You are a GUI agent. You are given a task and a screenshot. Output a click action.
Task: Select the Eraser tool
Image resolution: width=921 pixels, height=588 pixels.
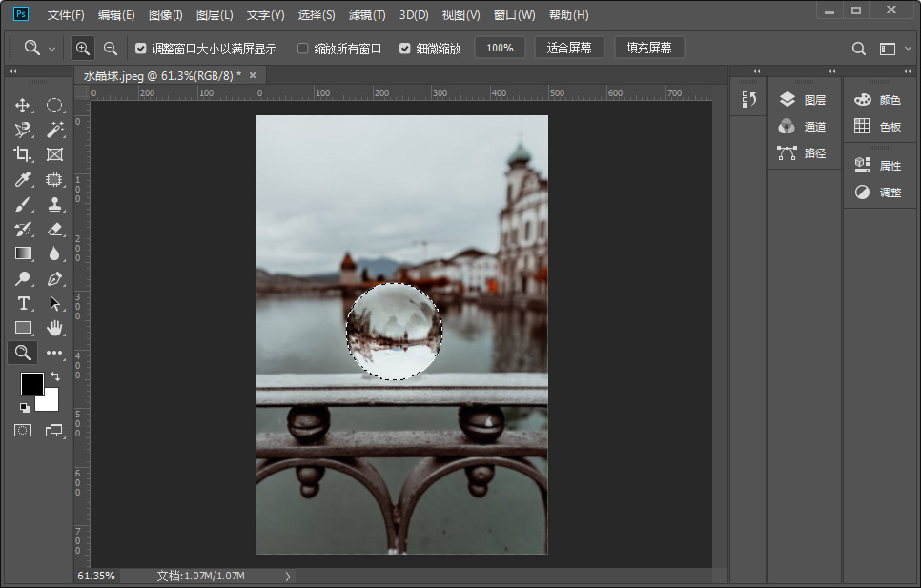pyautogui.click(x=54, y=229)
